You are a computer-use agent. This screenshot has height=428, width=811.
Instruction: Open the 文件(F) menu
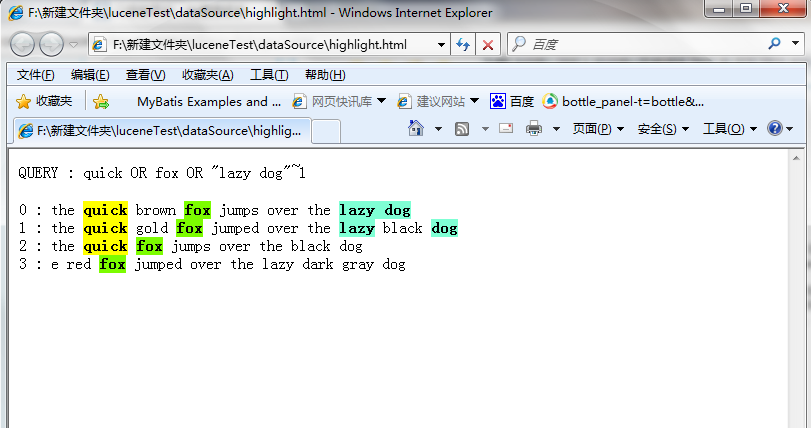tap(35, 75)
